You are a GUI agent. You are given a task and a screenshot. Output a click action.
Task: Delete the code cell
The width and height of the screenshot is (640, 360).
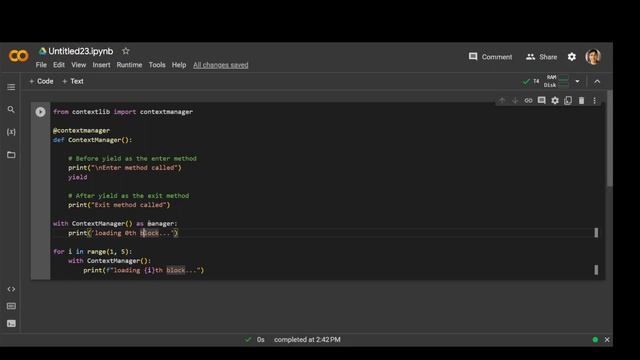[x=581, y=100]
